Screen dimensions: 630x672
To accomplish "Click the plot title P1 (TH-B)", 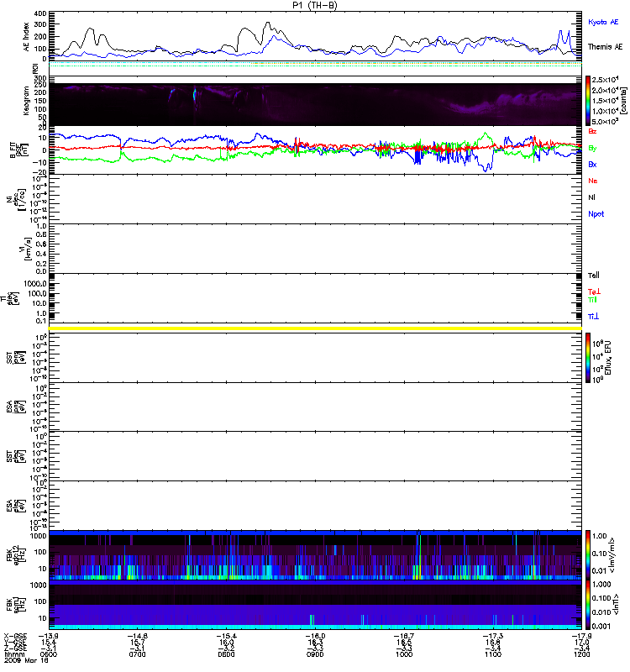I will tap(316, 5).
